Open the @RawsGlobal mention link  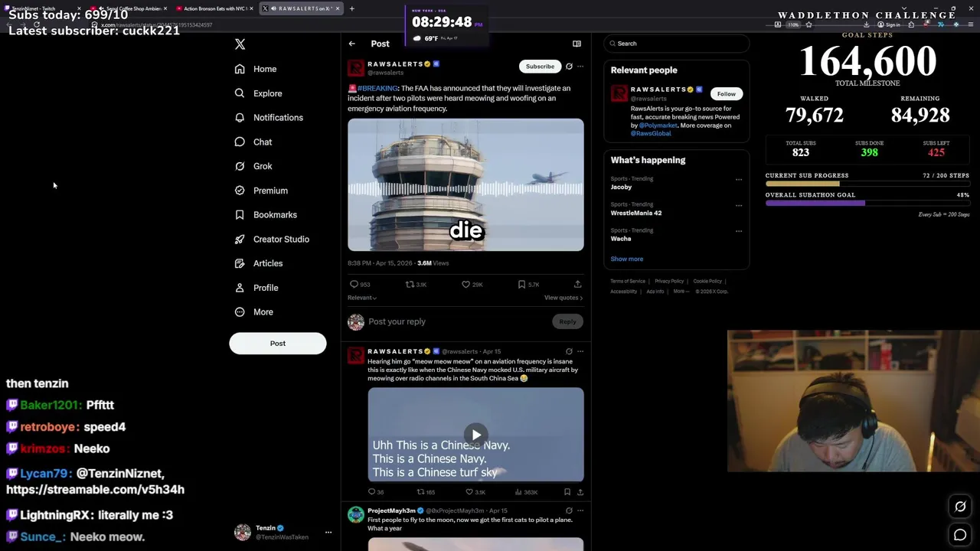click(651, 133)
